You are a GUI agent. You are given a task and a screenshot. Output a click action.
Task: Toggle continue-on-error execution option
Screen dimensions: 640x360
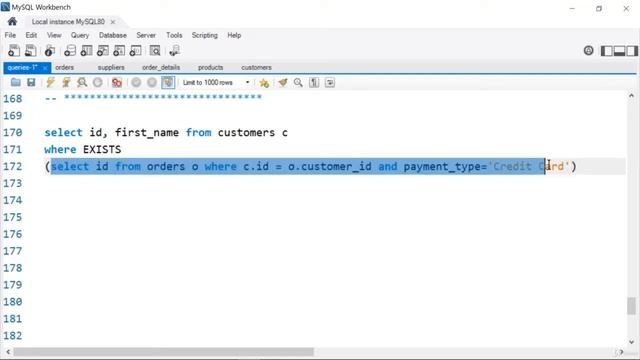pyautogui.click(x=117, y=82)
